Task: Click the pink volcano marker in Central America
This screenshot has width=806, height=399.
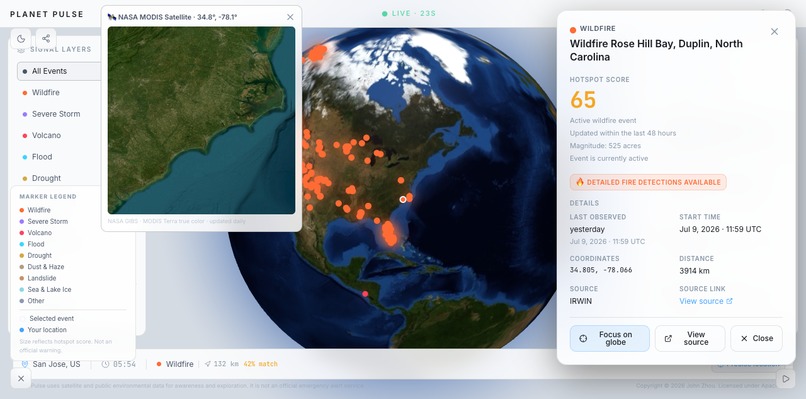Action: point(365,294)
